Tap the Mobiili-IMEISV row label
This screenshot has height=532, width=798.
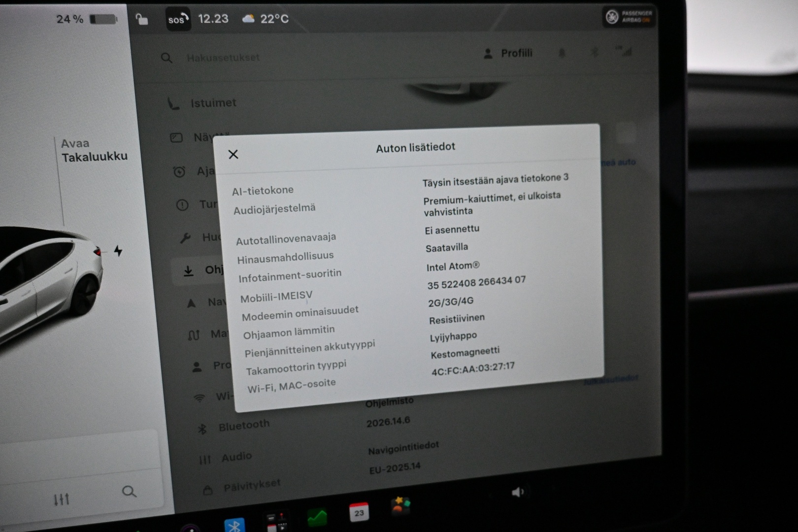(276, 297)
